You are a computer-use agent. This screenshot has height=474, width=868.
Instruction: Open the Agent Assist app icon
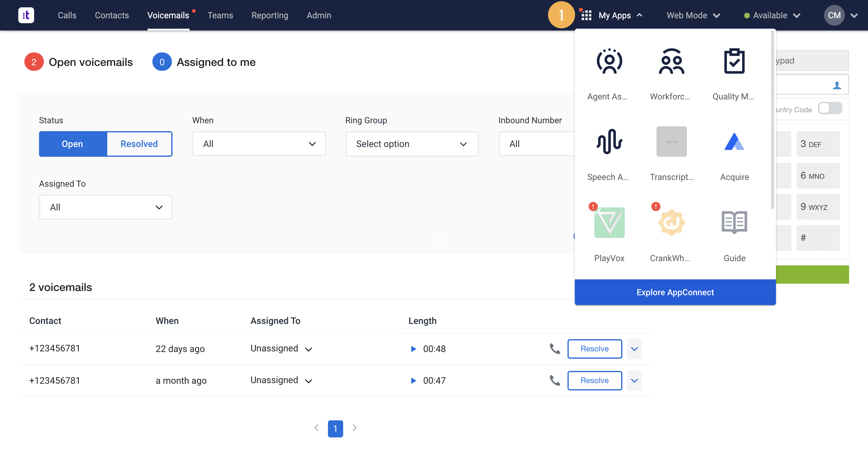tap(609, 61)
